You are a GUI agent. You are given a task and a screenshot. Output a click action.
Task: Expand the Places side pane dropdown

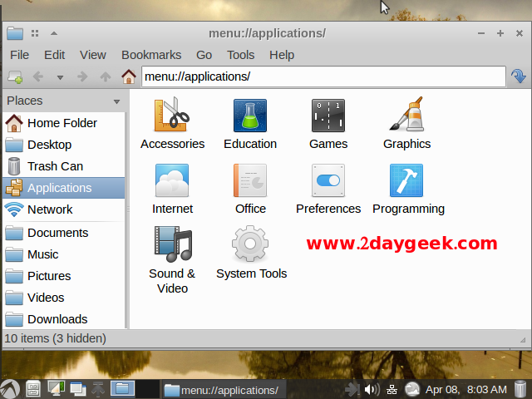click(116, 101)
